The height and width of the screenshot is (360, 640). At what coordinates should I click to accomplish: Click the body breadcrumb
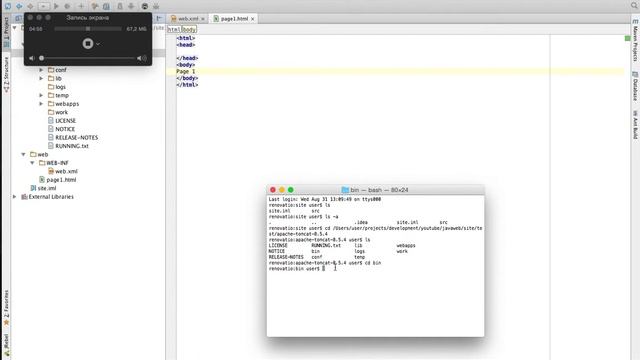(189, 29)
